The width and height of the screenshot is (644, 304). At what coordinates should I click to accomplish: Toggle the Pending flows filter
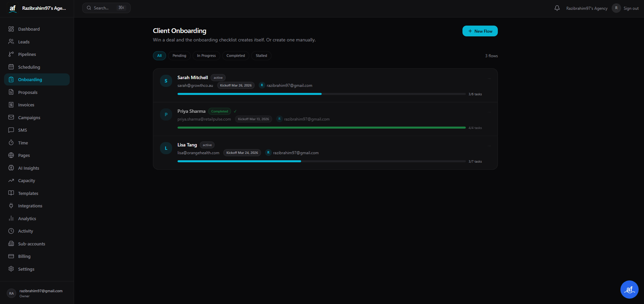pyautogui.click(x=179, y=56)
